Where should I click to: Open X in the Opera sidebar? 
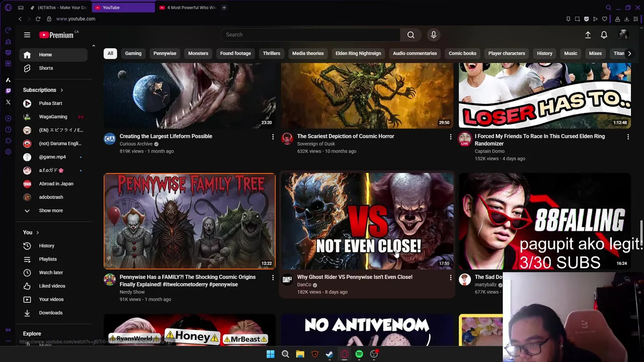pos(8,102)
